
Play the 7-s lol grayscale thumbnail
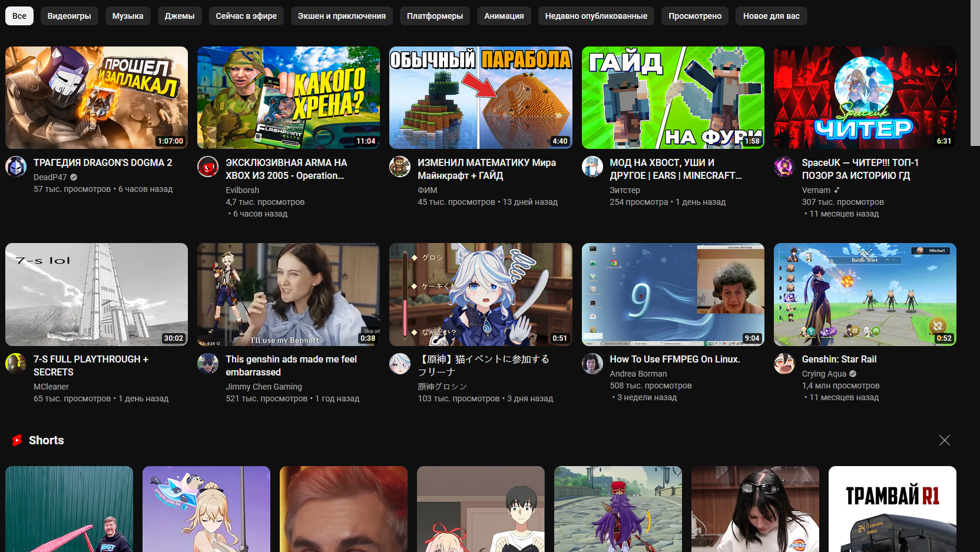click(97, 294)
